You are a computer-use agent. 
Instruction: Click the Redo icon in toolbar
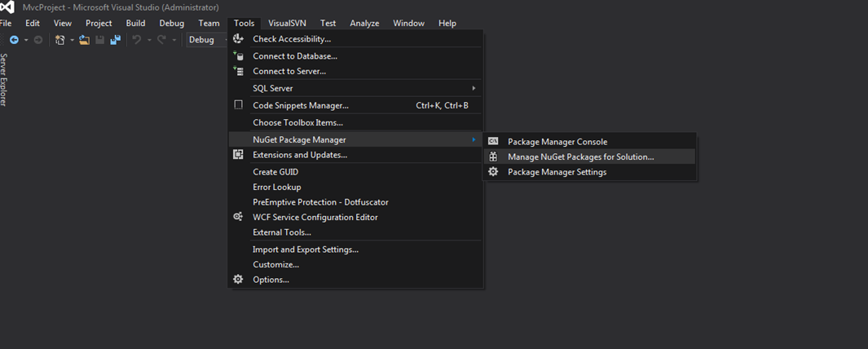click(161, 40)
